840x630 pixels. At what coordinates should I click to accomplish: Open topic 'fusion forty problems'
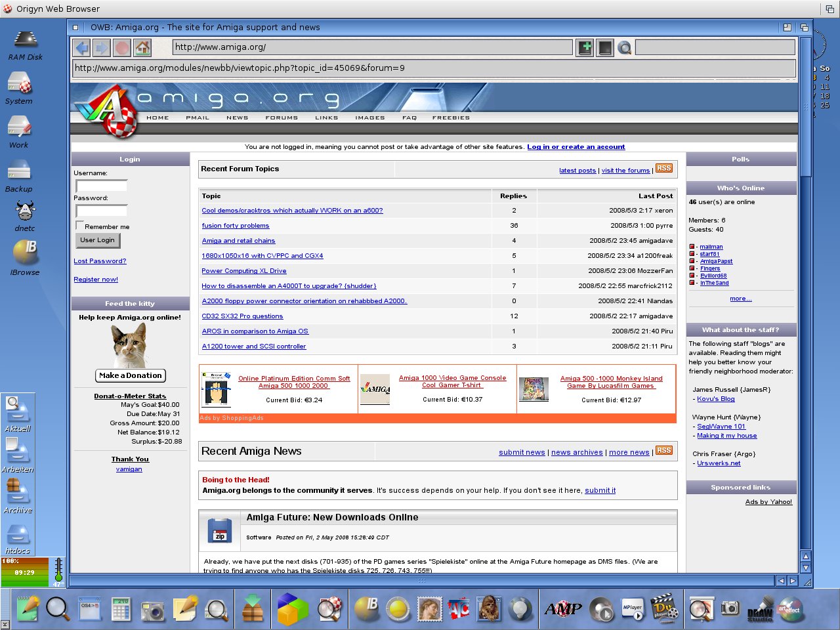[x=236, y=226]
